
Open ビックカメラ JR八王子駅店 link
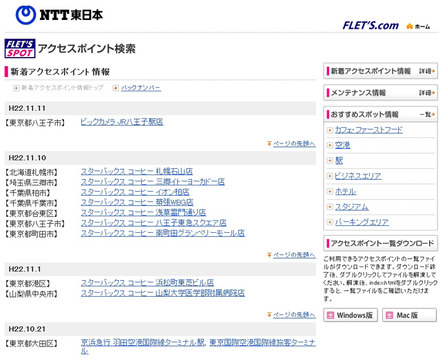pyautogui.click(x=122, y=122)
